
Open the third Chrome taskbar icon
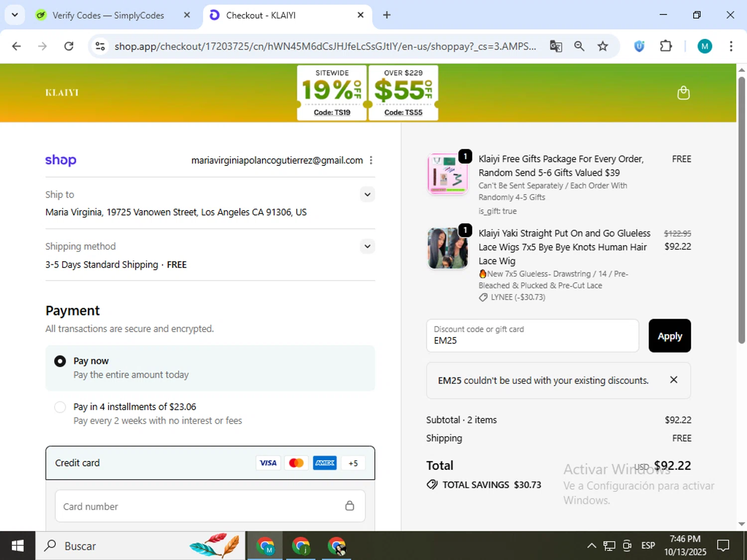[x=337, y=546]
